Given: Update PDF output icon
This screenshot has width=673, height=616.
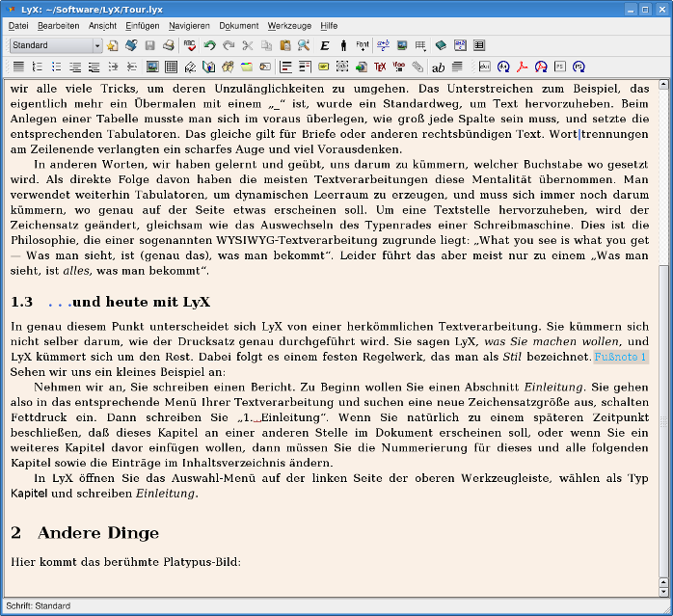Looking at the screenshot, I should click(x=541, y=67).
